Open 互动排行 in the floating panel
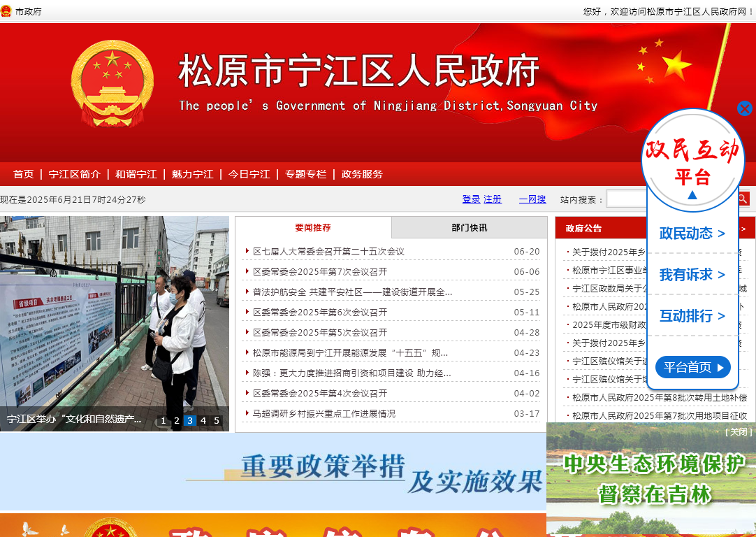The height and width of the screenshot is (537, 756). coord(692,316)
